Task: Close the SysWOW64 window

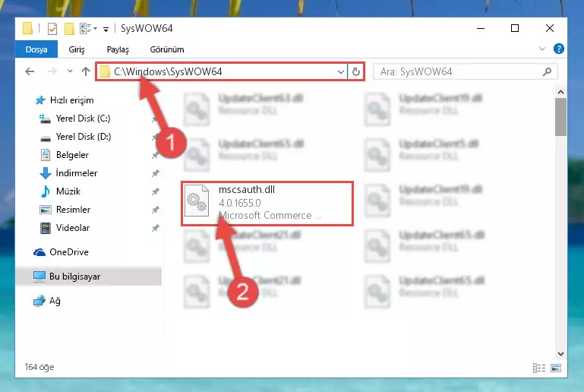Action: (x=549, y=28)
